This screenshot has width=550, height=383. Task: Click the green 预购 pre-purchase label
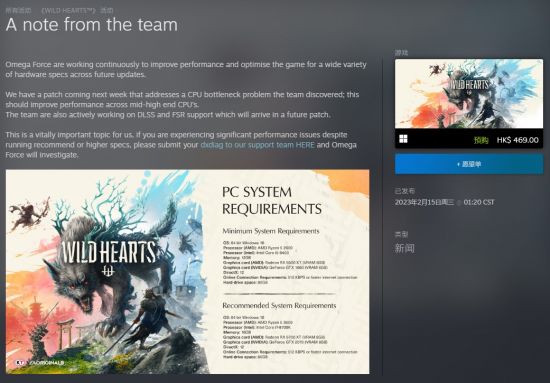(x=481, y=140)
